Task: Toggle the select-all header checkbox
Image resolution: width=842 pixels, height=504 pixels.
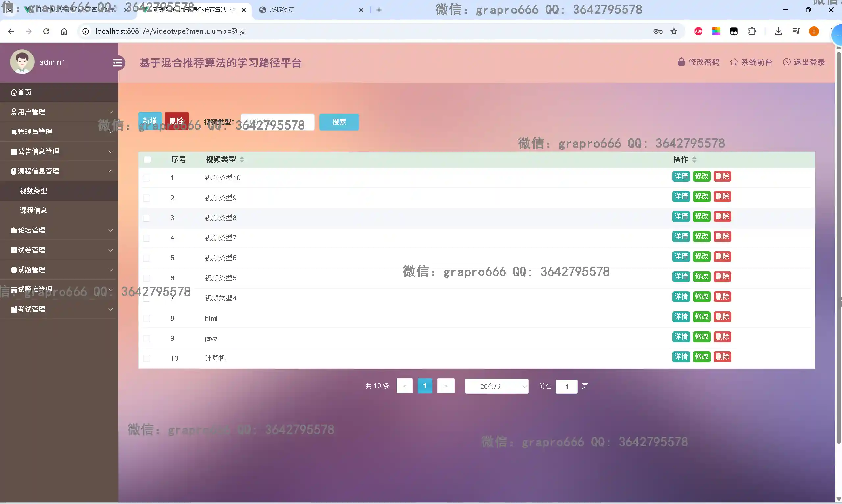Action: (147, 160)
